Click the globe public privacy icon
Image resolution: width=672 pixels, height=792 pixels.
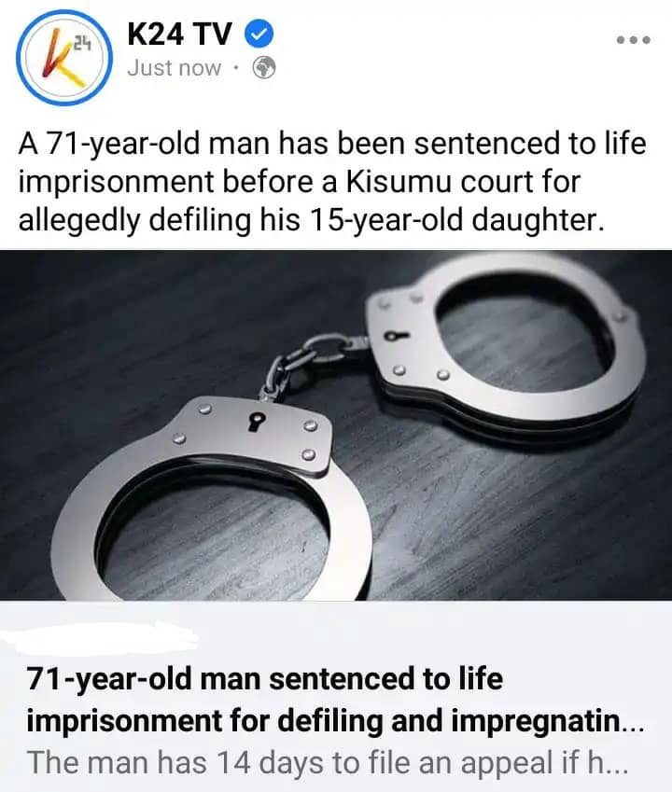pos(264,68)
